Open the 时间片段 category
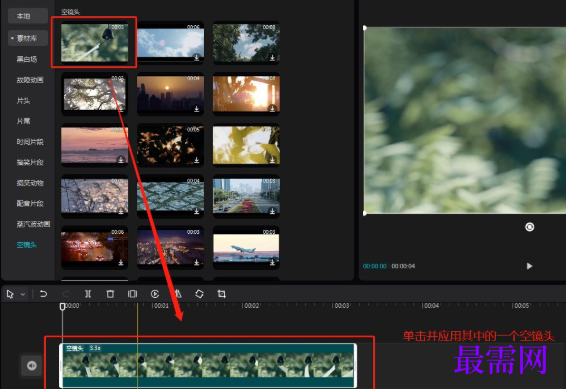The height and width of the screenshot is (391, 566). (x=30, y=142)
